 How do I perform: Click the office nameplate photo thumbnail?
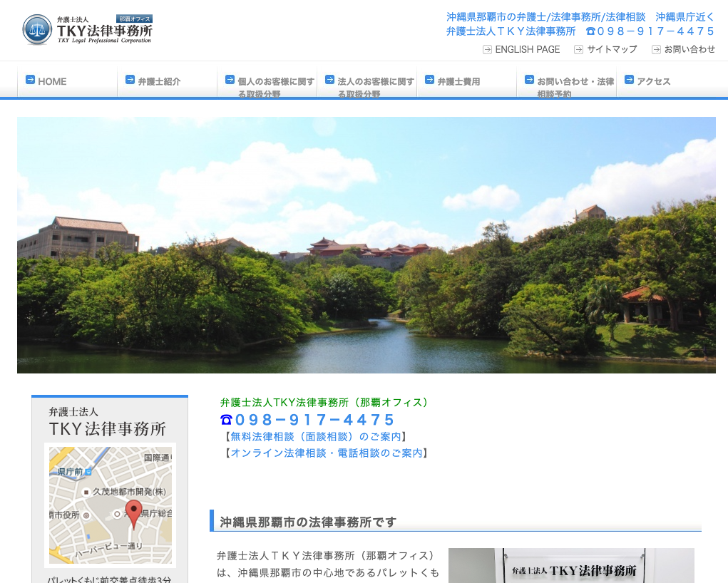tap(570, 566)
